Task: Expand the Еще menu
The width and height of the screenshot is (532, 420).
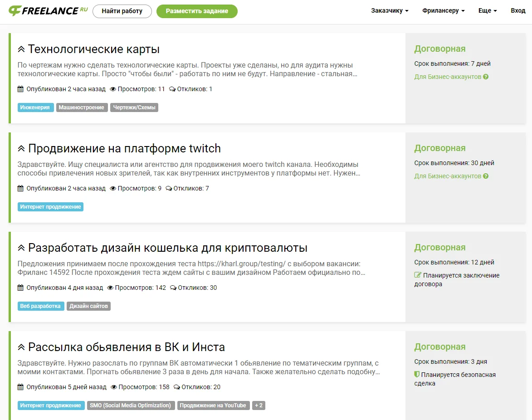Action: (x=488, y=10)
